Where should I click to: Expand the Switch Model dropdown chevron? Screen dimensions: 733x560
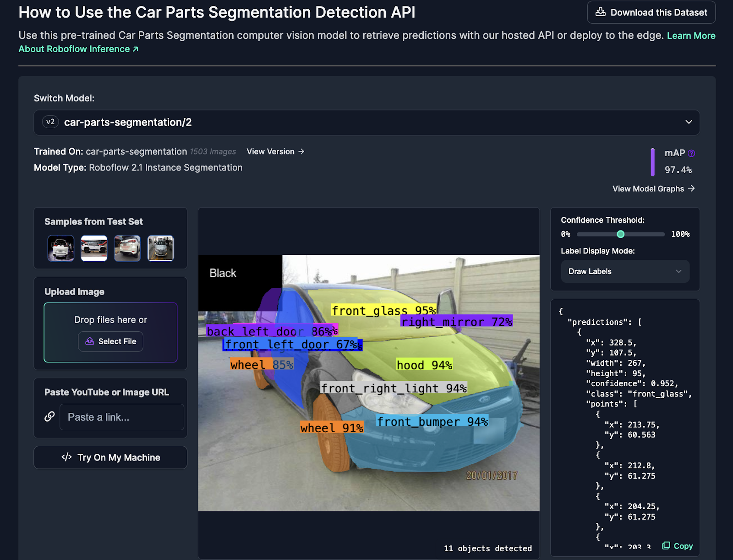tap(689, 122)
